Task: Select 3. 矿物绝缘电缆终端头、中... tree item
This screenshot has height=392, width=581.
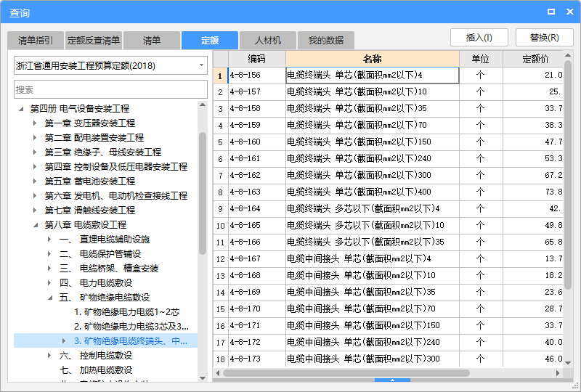Action: 131,341
